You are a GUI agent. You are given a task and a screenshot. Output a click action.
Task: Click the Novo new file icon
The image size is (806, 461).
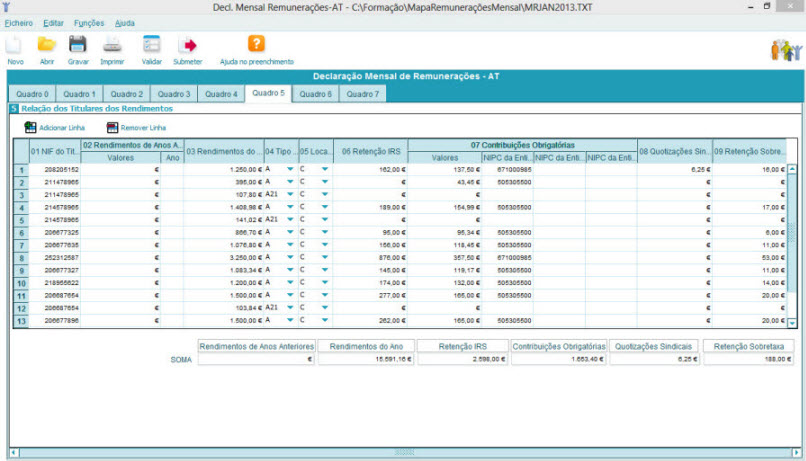(15, 45)
